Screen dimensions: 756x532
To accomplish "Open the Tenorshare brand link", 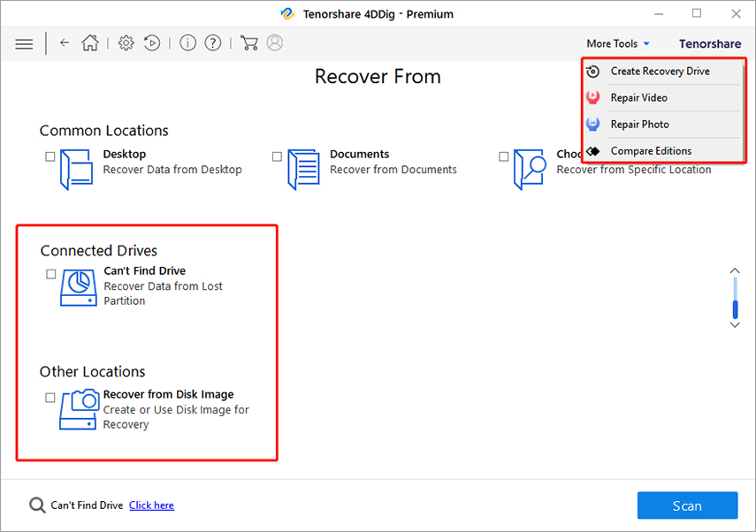I will tap(710, 44).
